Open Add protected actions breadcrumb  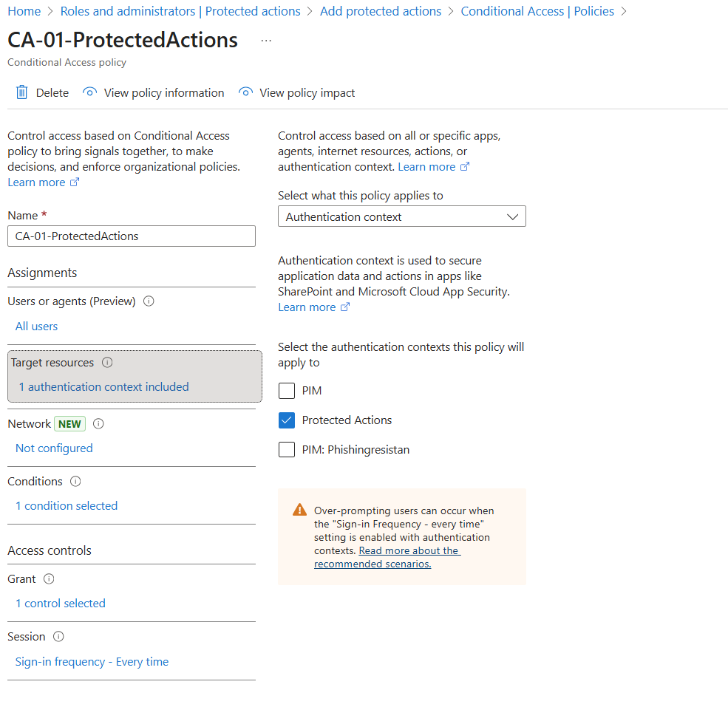pos(380,11)
